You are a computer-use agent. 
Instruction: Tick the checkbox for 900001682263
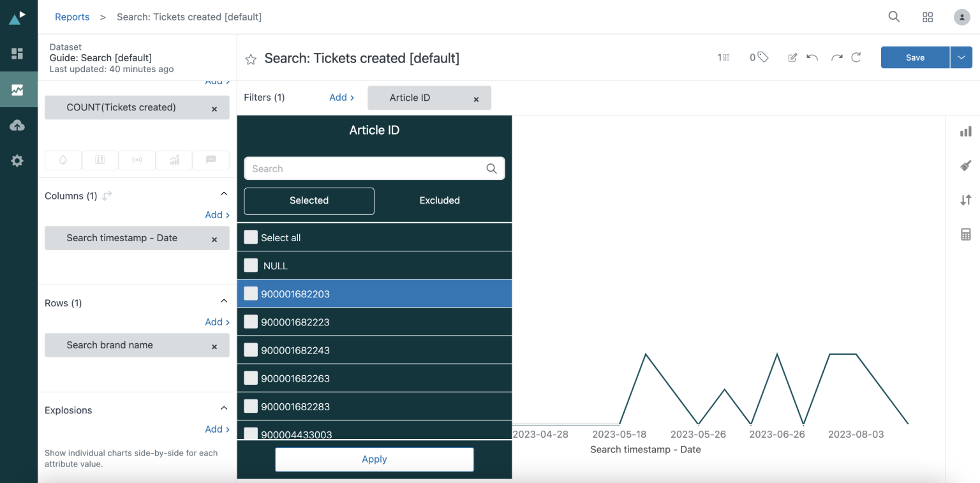click(251, 378)
